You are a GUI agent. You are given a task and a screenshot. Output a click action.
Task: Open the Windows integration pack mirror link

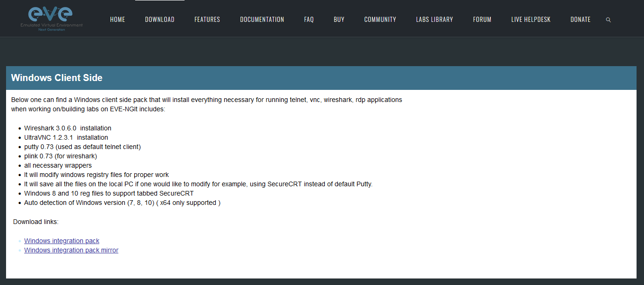point(71,250)
